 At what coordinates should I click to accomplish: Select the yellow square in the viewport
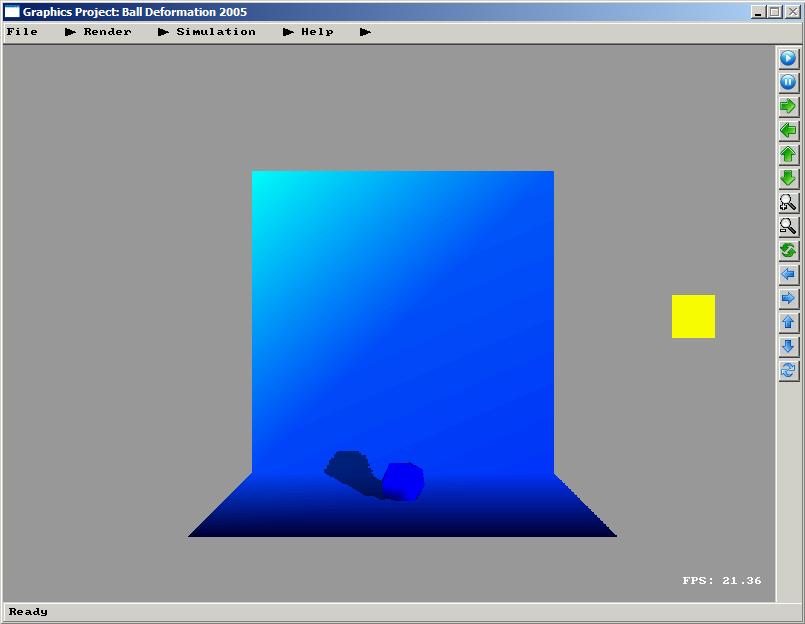coord(693,316)
